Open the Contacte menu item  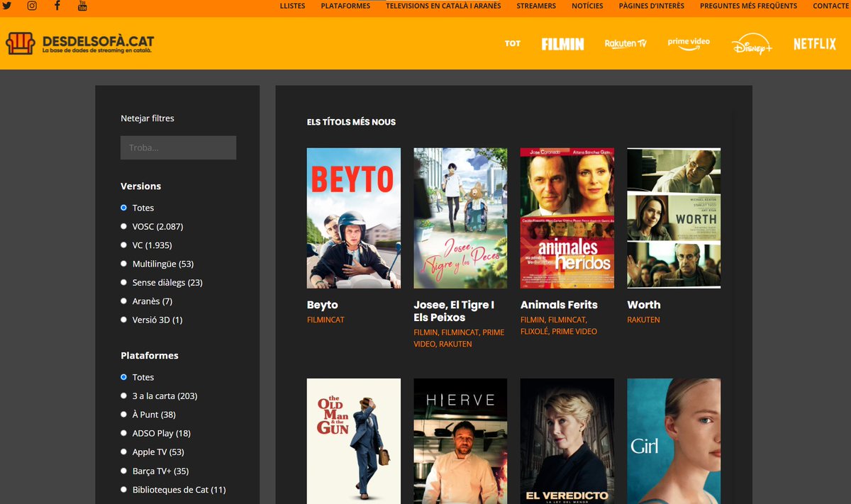[831, 6]
